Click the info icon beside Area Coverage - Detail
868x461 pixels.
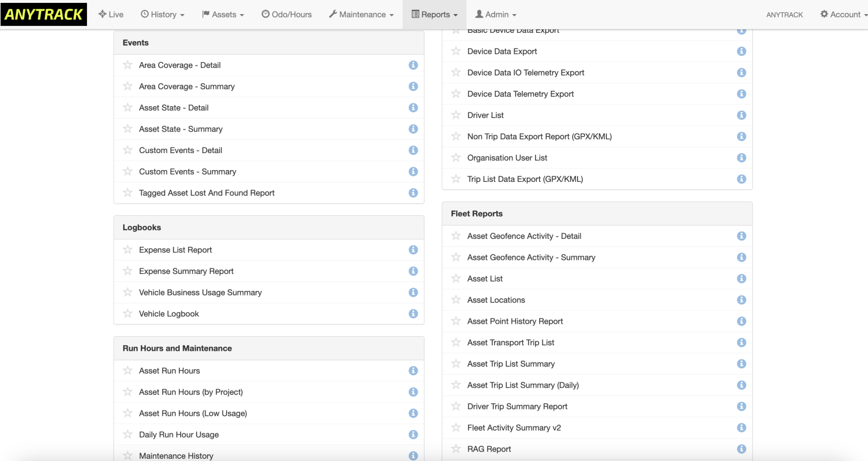pyautogui.click(x=413, y=65)
